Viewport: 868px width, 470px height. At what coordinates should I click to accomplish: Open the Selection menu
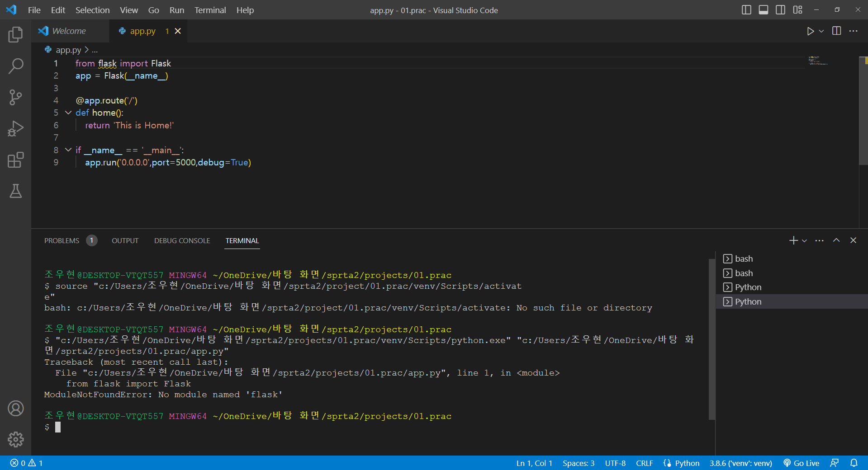click(92, 10)
